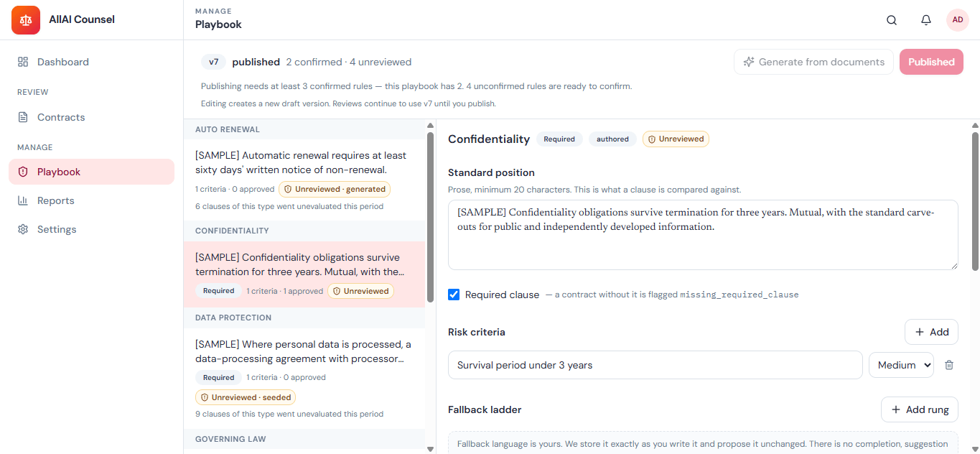Screen dimensions: 980x454
Task: Open search with the magnifier icon
Action: [x=892, y=20]
